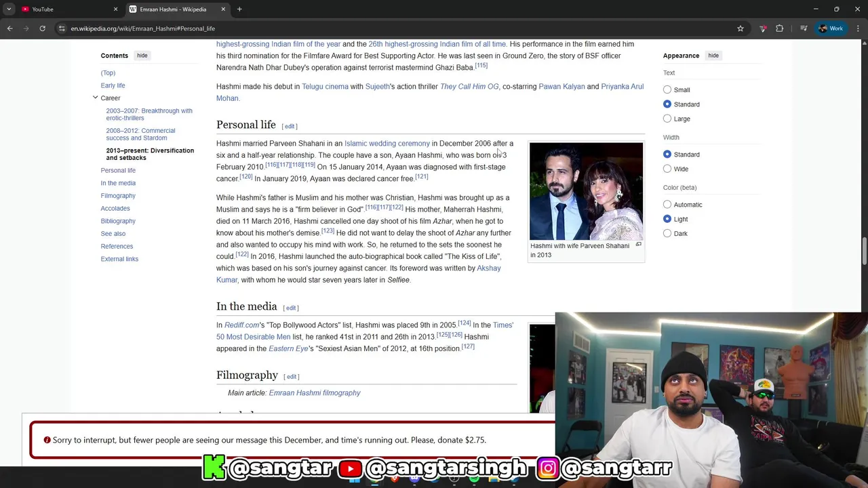Go to Early life in Contents
The height and width of the screenshot is (488, 868).
(x=113, y=85)
